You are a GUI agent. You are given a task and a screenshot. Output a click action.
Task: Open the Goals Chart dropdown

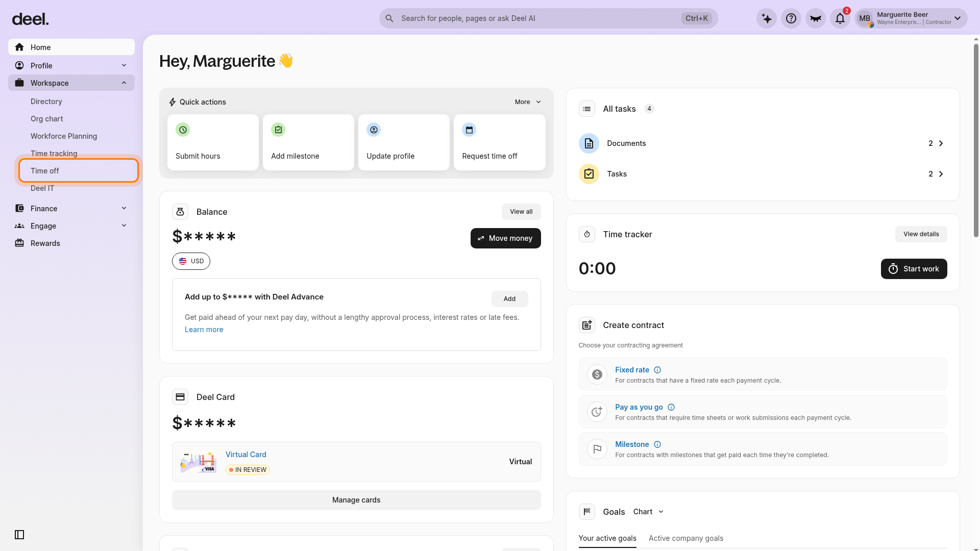click(x=648, y=512)
